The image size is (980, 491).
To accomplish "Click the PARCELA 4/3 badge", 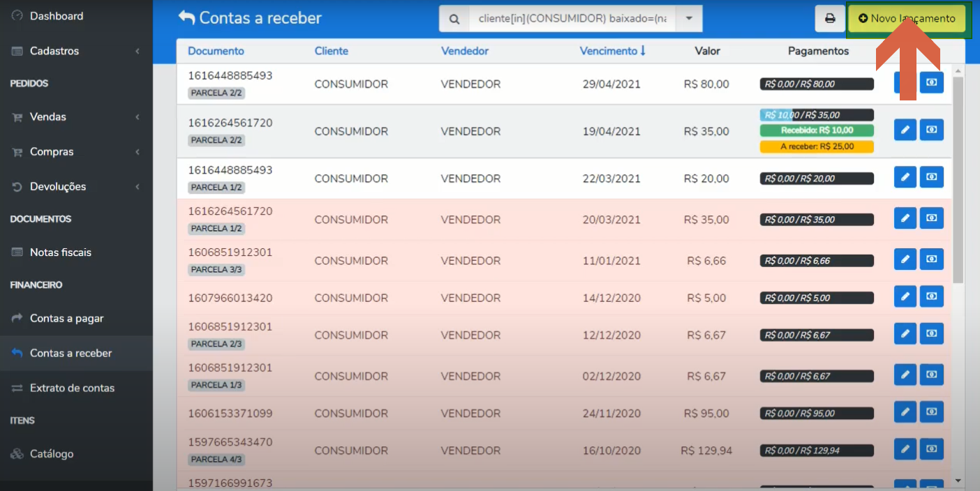I will point(216,460).
